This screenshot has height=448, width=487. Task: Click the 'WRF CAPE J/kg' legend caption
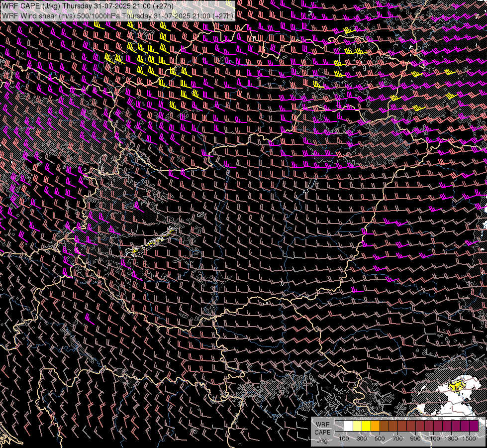coord(322,432)
